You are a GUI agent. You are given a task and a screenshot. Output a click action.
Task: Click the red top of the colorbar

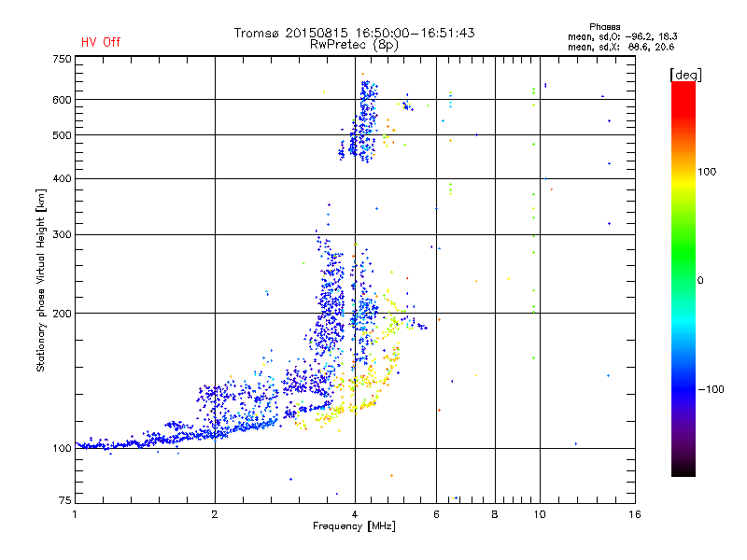click(x=684, y=91)
